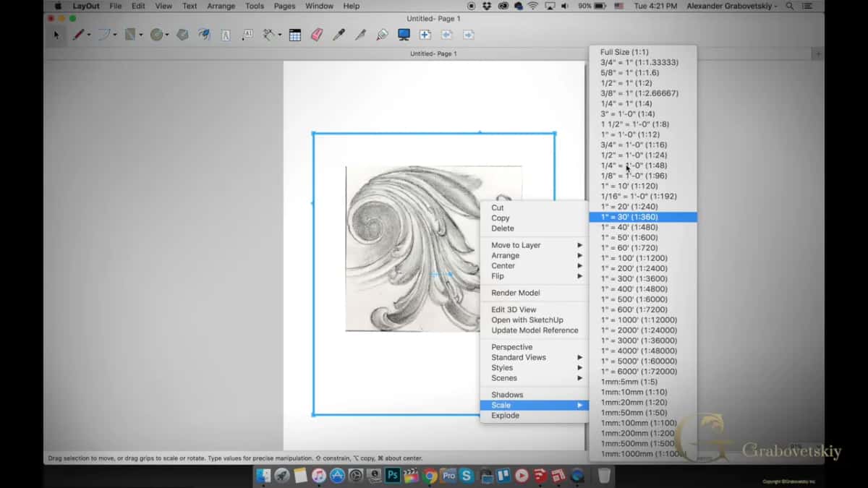Select the Polygon tool
This screenshot has height=488, width=868.
(x=183, y=35)
